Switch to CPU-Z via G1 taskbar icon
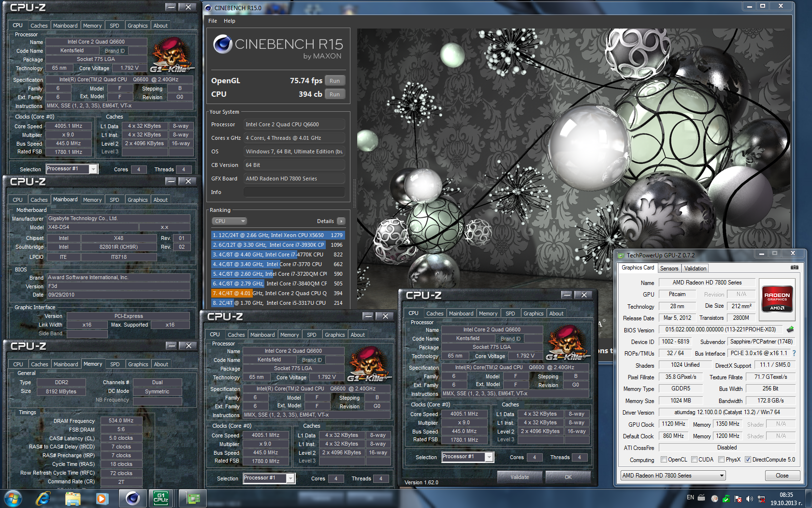This screenshot has width=812, height=508. click(161, 498)
